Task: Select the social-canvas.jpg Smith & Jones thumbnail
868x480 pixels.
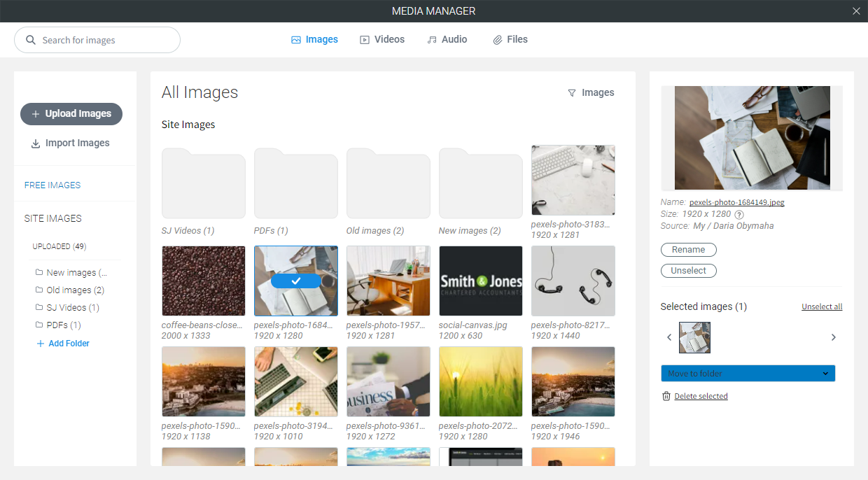Action: [481, 281]
